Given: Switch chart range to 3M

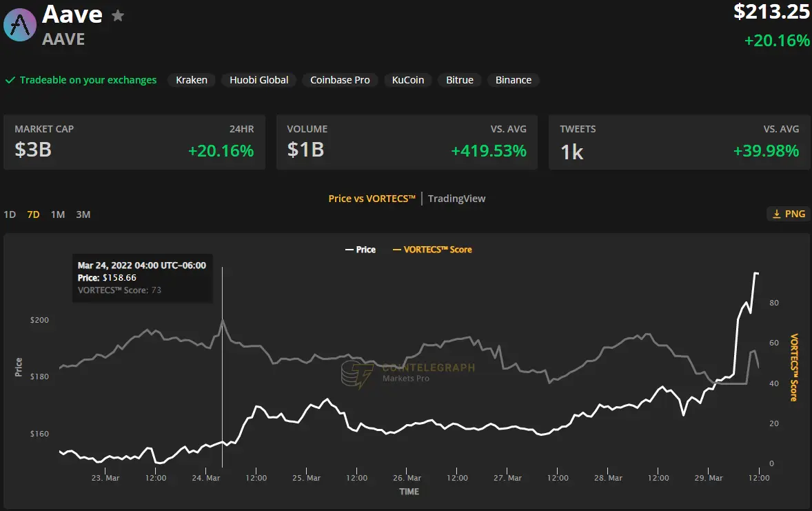Looking at the screenshot, I should pyautogui.click(x=83, y=214).
